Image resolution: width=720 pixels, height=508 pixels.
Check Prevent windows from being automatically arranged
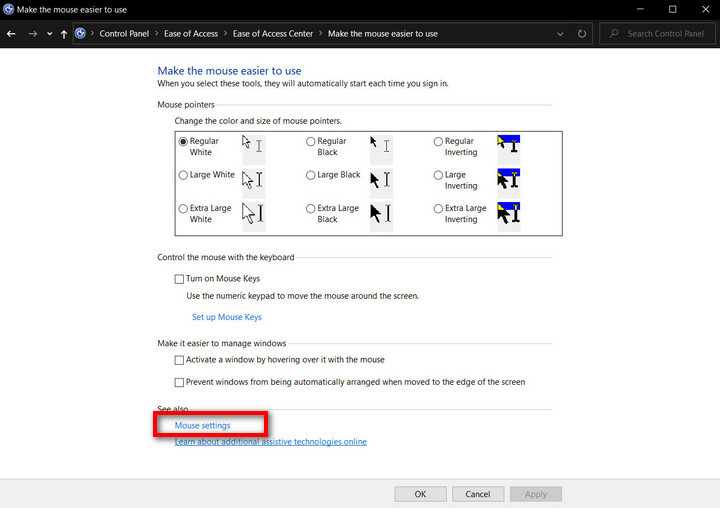pyautogui.click(x=180, y=382)
